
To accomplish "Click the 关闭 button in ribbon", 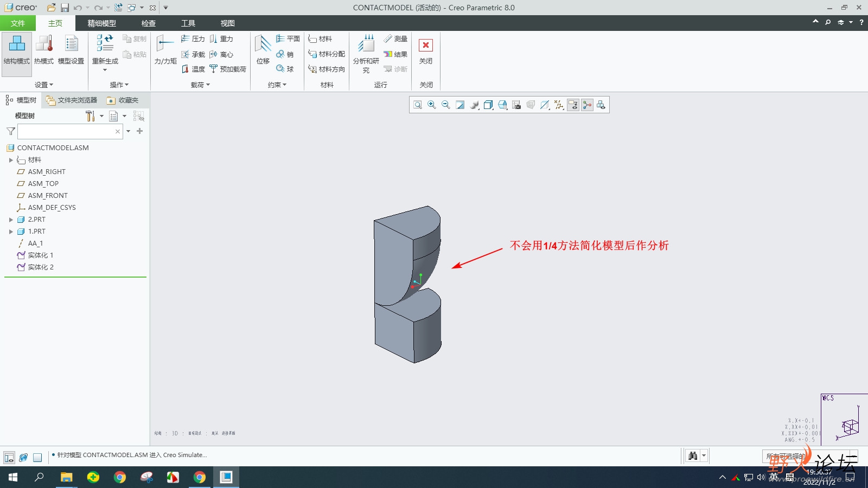I will (x=426, y=50).
